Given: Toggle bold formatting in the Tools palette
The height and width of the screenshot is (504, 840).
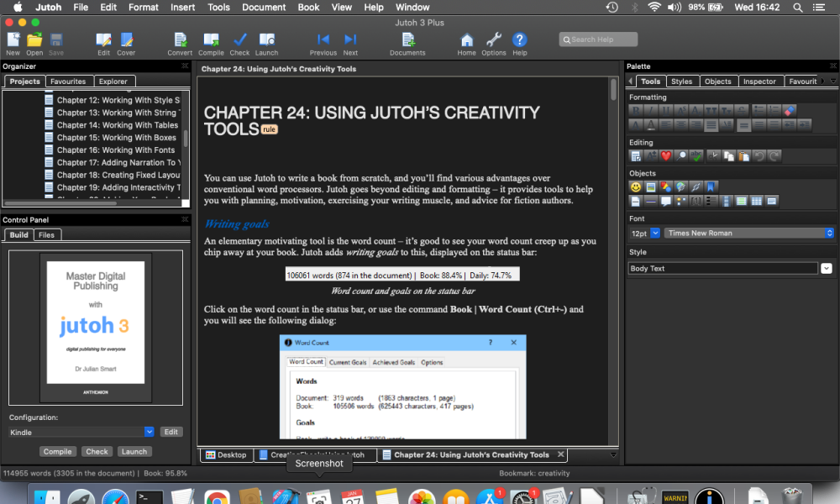Looking at the screenshot, I should (636, 110).
